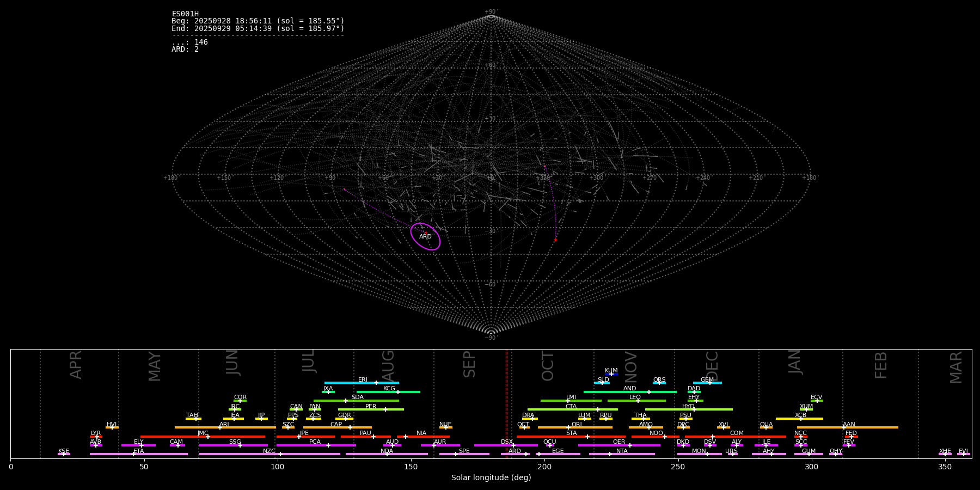Click the LEO shower label
This screenshot has width=980, height=490.
[x=635, y=397]
